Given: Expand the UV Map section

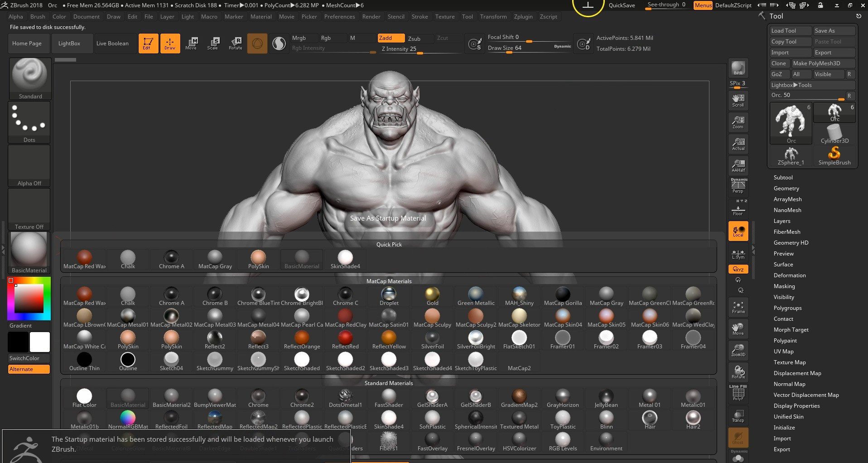Looking at the screenshot, I should click(783, 352).
